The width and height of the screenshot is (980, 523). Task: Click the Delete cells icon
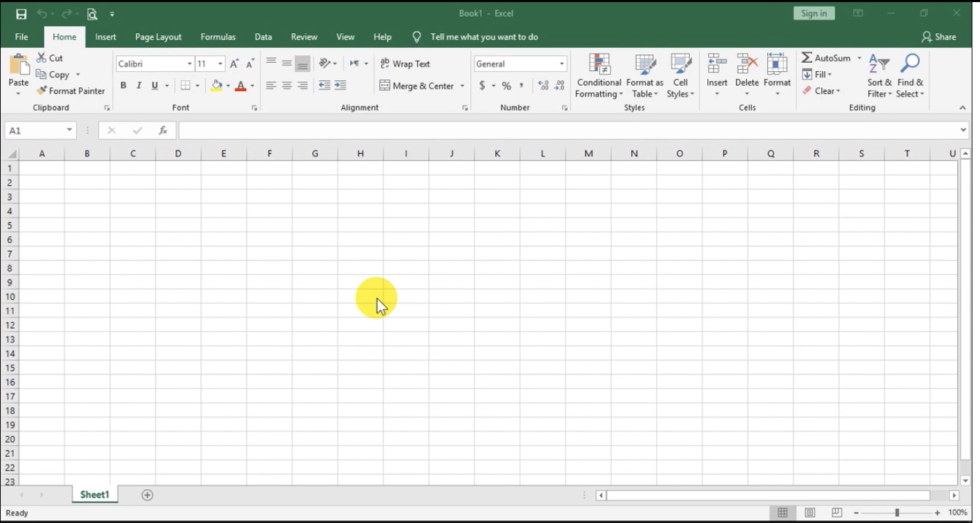pyautogui.click(x=747, y=64)
